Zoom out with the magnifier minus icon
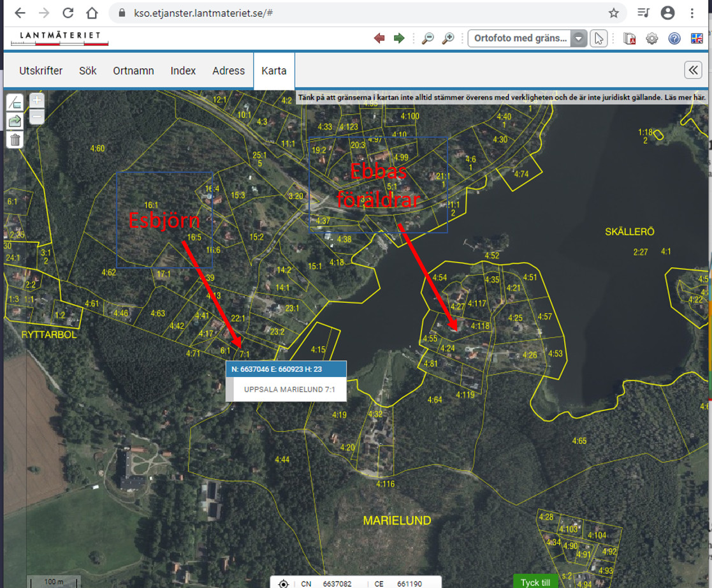The height and width of the screenshot is (588, 712). click(x=428, y=38)
